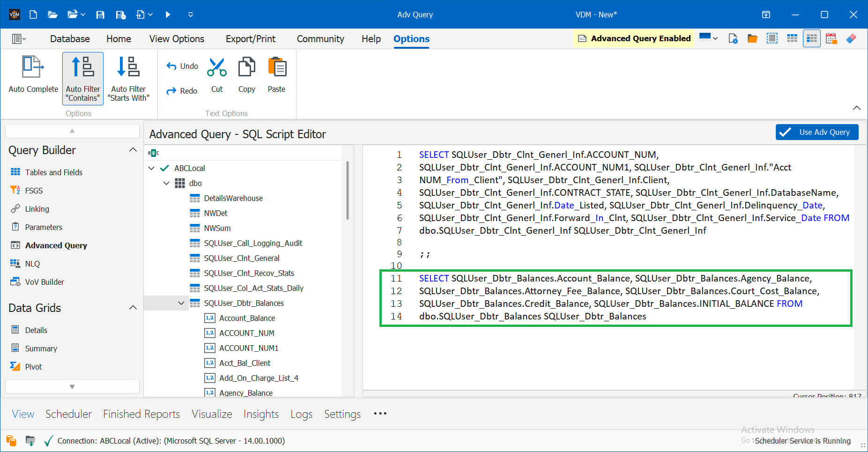
Task: Click the Auto Filter "Starts With" tool
Action: [x=129, y=79]
